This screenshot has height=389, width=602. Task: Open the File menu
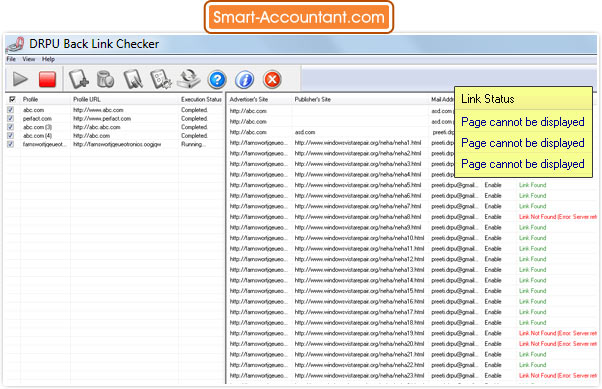[x=11, y=59]
